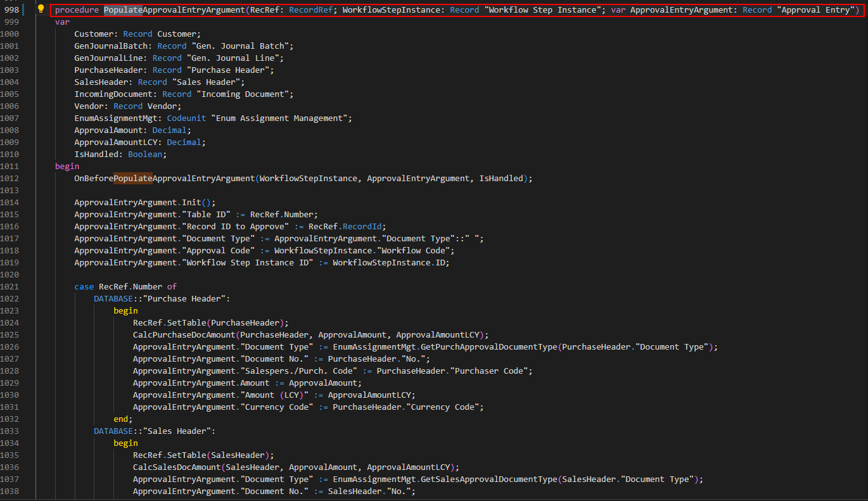
Task: Click the RecordId property on line 1016
Action: click(x=362, y=226)
